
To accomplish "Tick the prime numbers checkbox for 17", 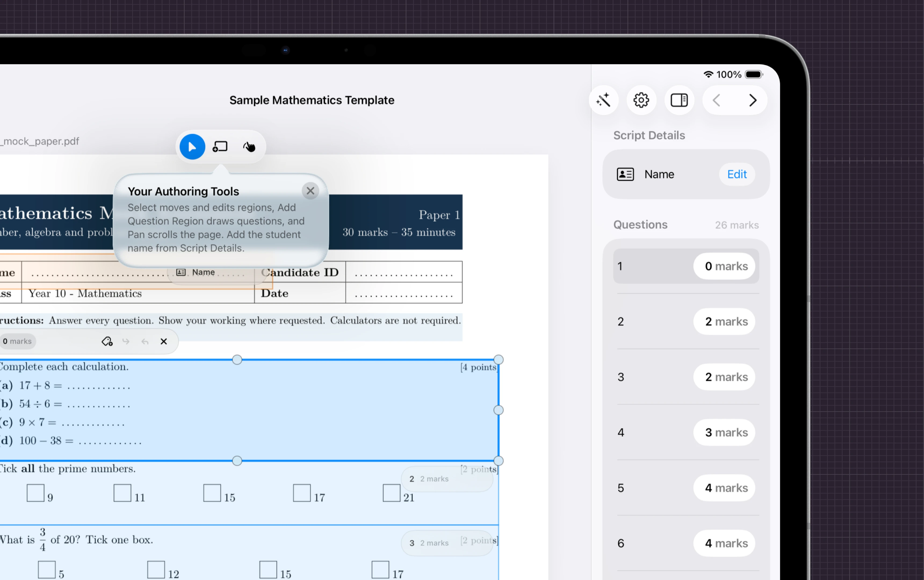I will click(302, 493).
